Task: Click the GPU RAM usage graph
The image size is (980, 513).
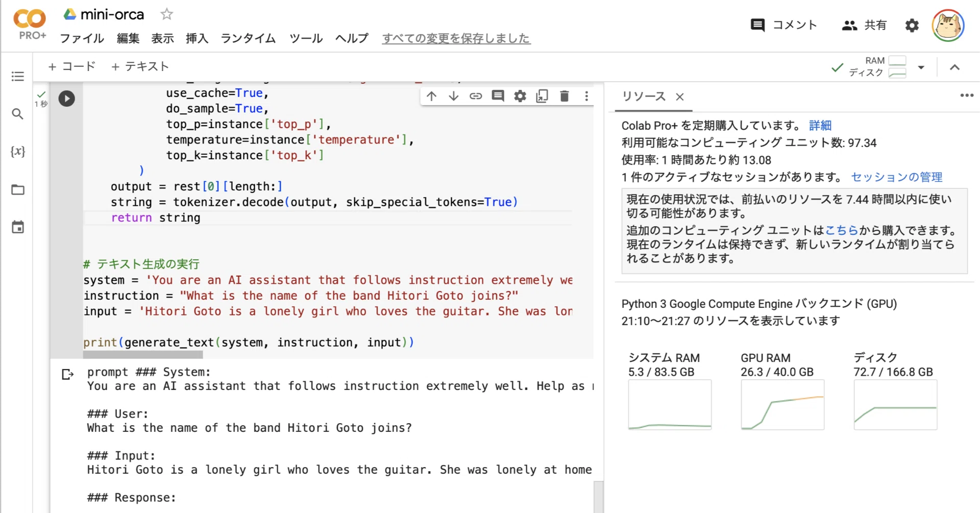Action: pos(782,404)
